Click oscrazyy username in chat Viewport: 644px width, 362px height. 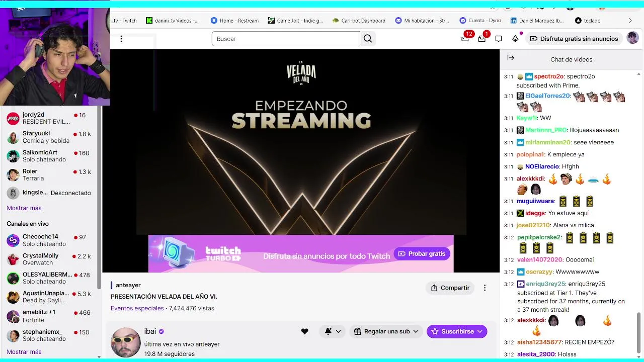point(539,271)
